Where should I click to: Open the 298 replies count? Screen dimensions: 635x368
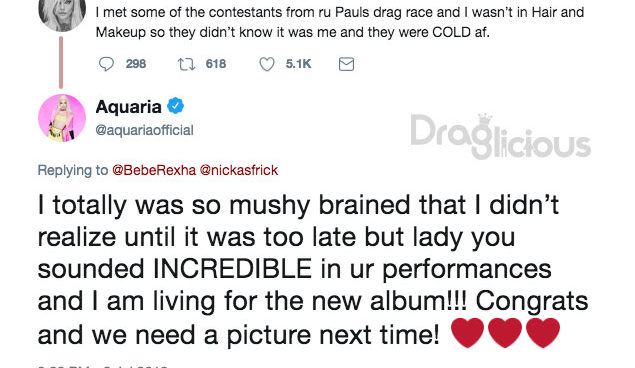(136, 64)
